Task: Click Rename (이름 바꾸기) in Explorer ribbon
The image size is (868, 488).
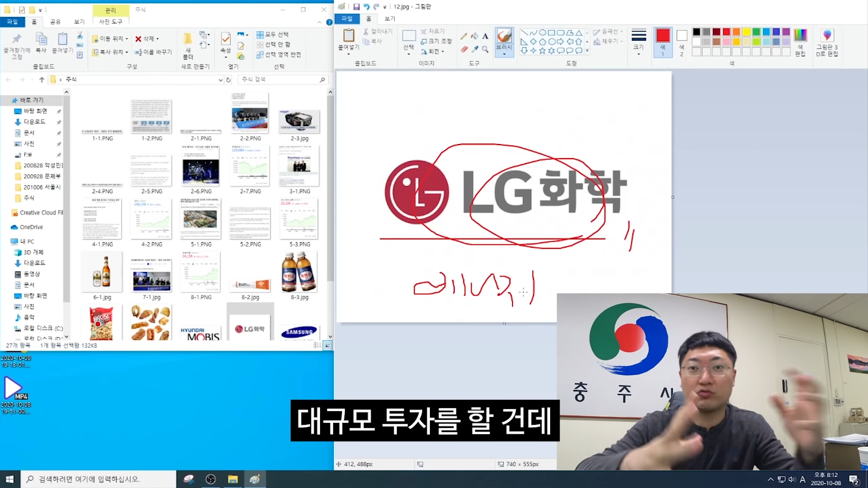Action: tap(153, 52)
